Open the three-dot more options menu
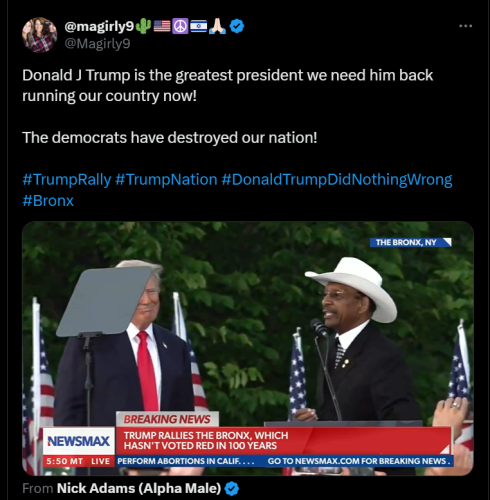This screenshot has width=490, height=500. click(465, 26)
